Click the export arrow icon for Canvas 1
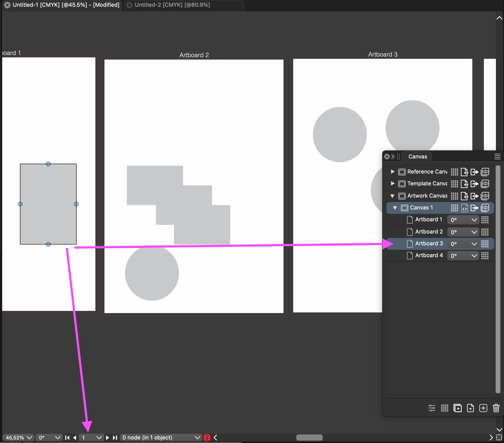Image resolution: width=504 pixels, height=443 pixels. tap(474, 208)
